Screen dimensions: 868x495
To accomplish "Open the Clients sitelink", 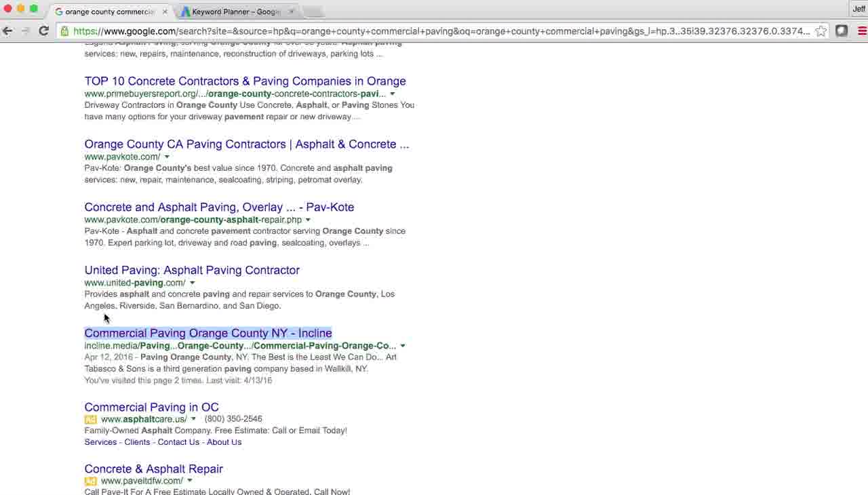I will 137,442.
